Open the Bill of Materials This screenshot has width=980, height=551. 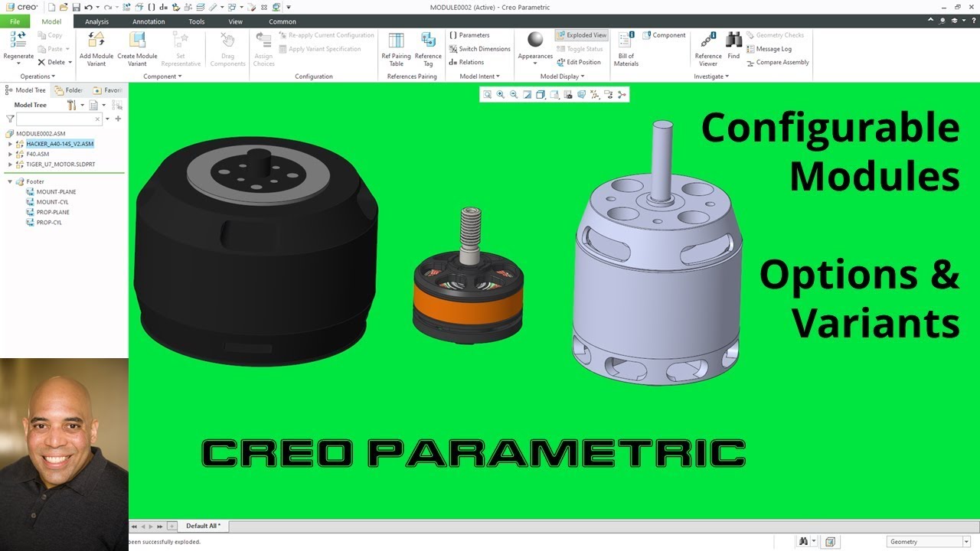tap(626, 49)
